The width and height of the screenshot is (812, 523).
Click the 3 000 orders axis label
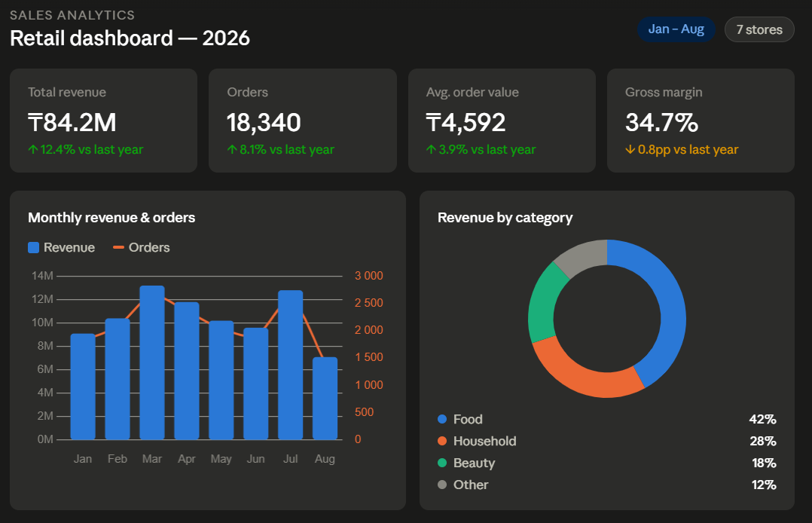369,276
